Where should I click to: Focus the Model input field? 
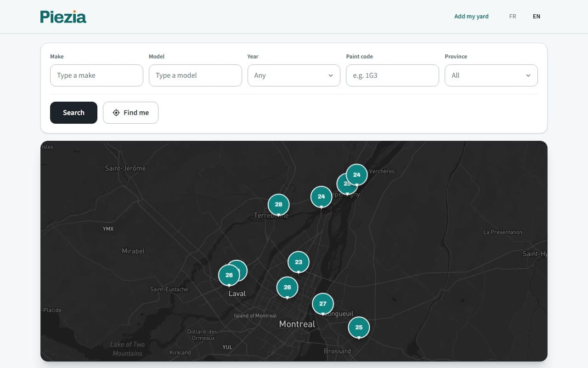point(195,75)
